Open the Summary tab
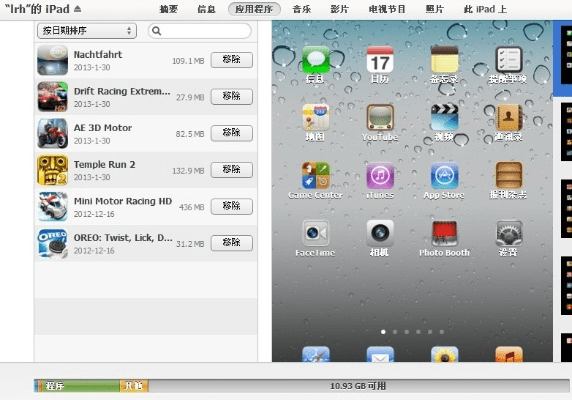The width and height of the screenshot is (572, 400). click(x=169, y=9)
